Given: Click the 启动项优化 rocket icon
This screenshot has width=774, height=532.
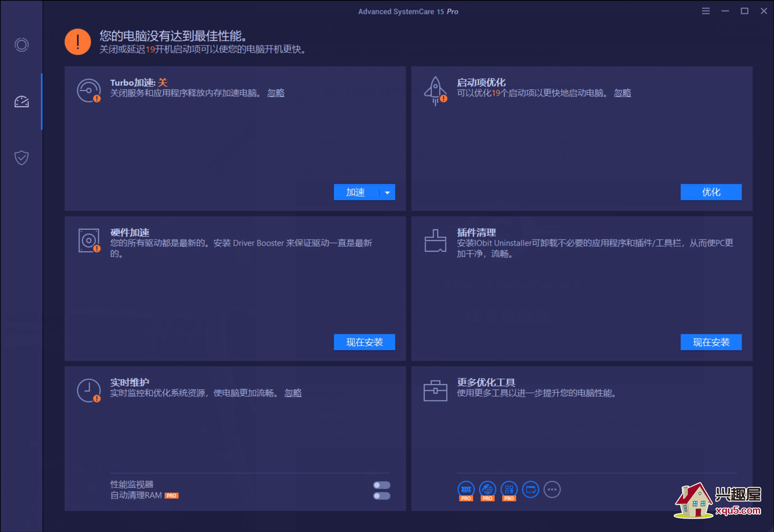Looking at the screenshot, I should [x=436, y=91].
